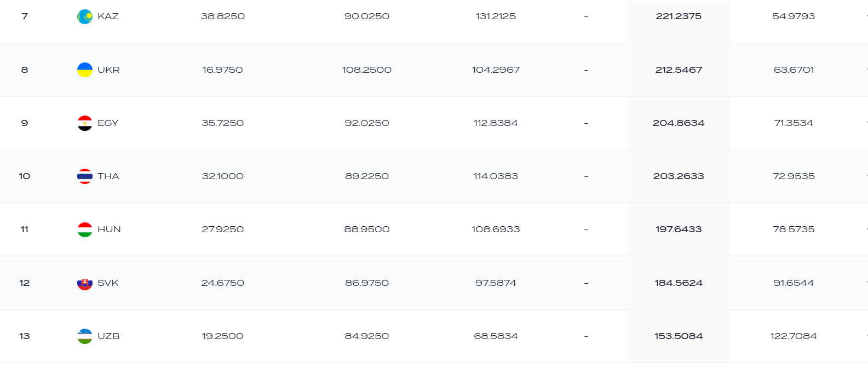Screen dimensions: 868x367
Task: Open the KAZ team link
Action: pos(108,16)
